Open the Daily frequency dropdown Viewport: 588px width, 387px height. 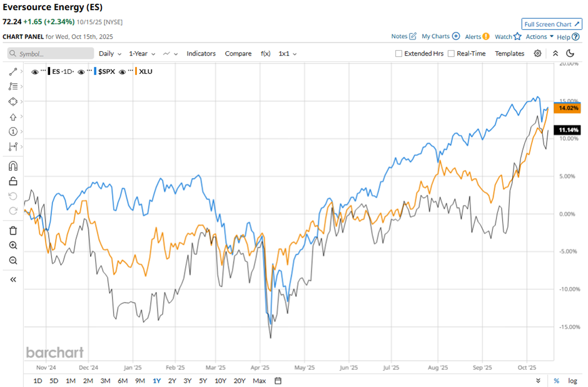(110, 54)
